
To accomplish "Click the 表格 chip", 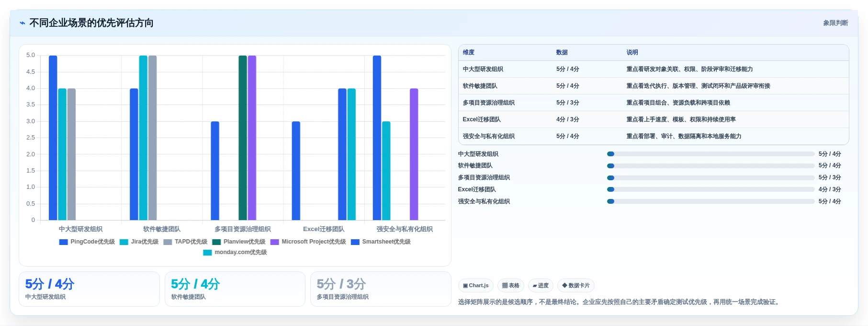I will click(x=511, y=286).
